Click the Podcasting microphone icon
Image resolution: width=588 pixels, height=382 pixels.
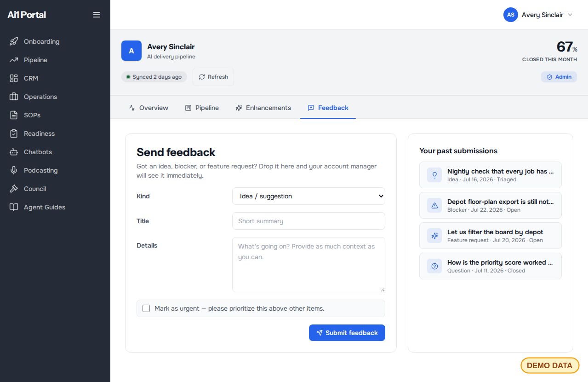[x=14, y=170]
